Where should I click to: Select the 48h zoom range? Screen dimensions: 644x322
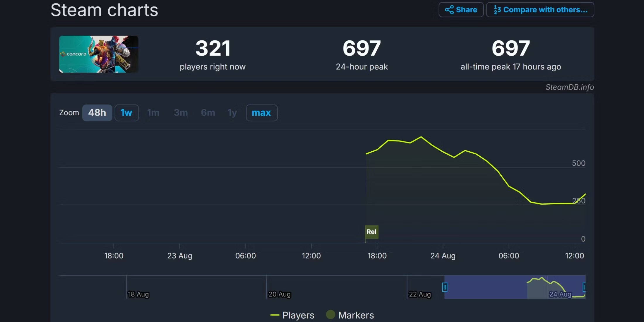tap(97, 113)
